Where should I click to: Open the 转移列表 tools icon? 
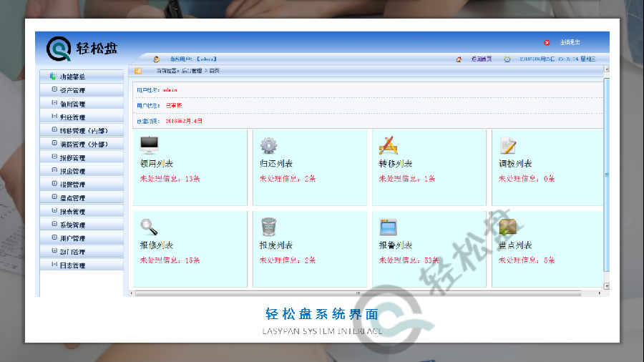(388, 145)
